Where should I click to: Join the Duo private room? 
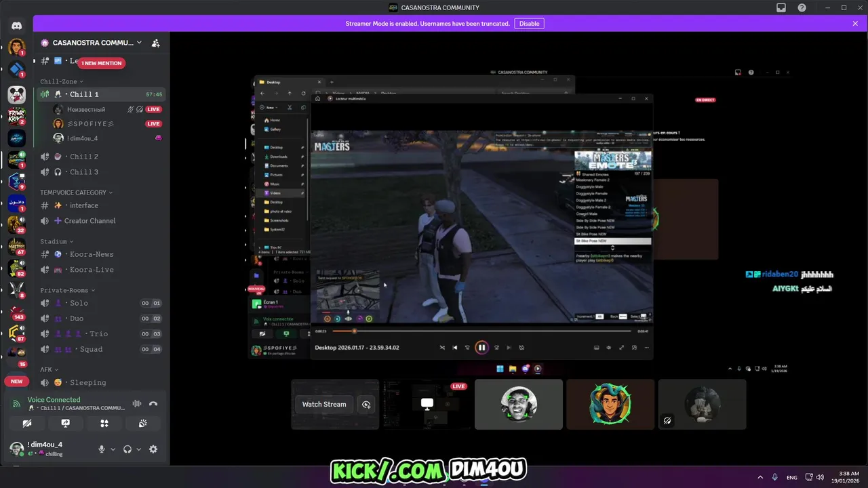(101, 319)
